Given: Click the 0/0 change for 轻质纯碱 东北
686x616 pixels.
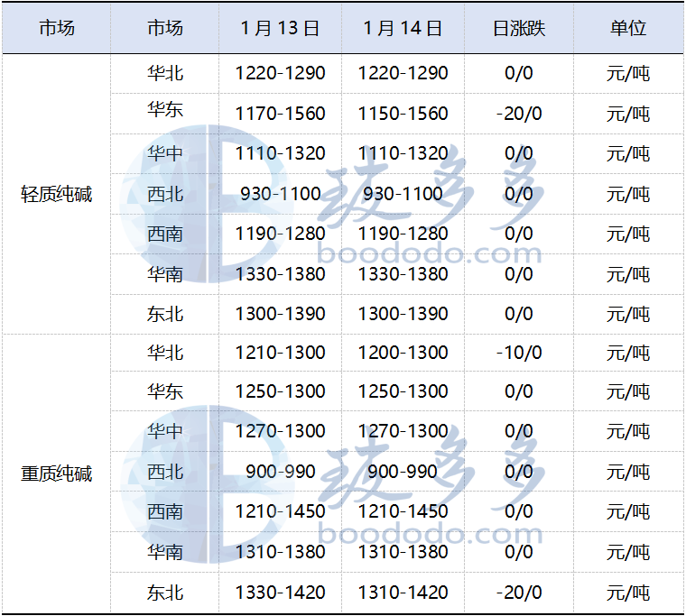Looking at the screenshot, I should coord(518,314).
